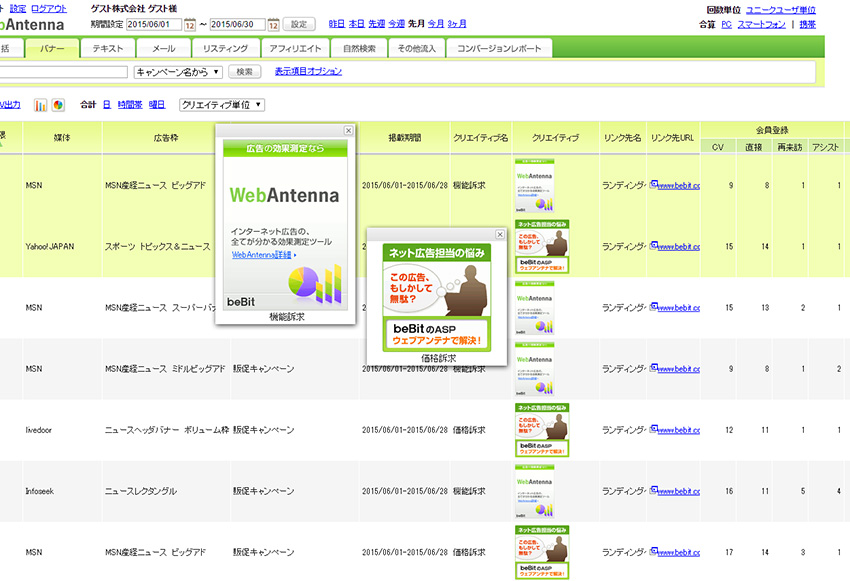The height and width of the screenshot is (581, 850).
Task: Click the bar chart icon
Action: click(x=41, y=105)
